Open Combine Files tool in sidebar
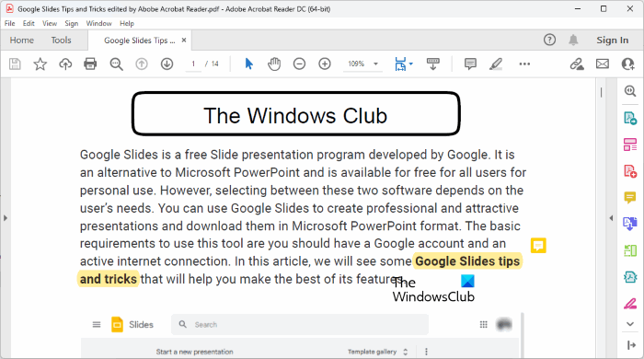 (x=630, y=224)
